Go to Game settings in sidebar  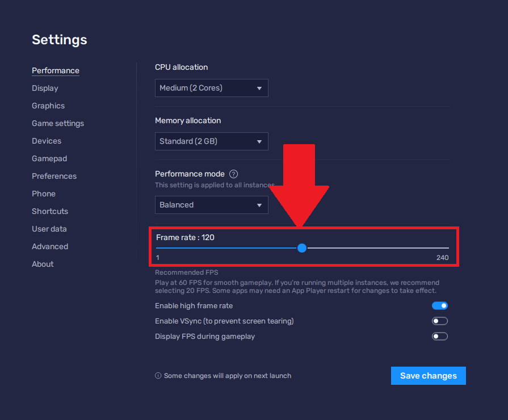click(x=58, y=123)
